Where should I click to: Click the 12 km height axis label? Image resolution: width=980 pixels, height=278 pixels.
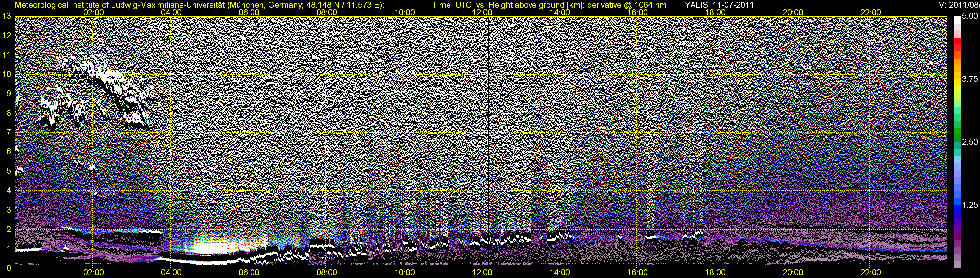click(7, 35)
